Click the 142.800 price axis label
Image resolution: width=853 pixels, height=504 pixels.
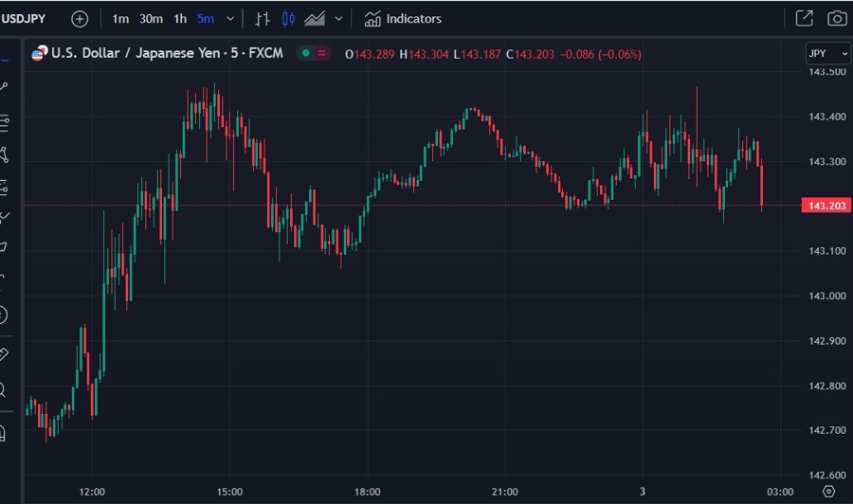[826, 386]
